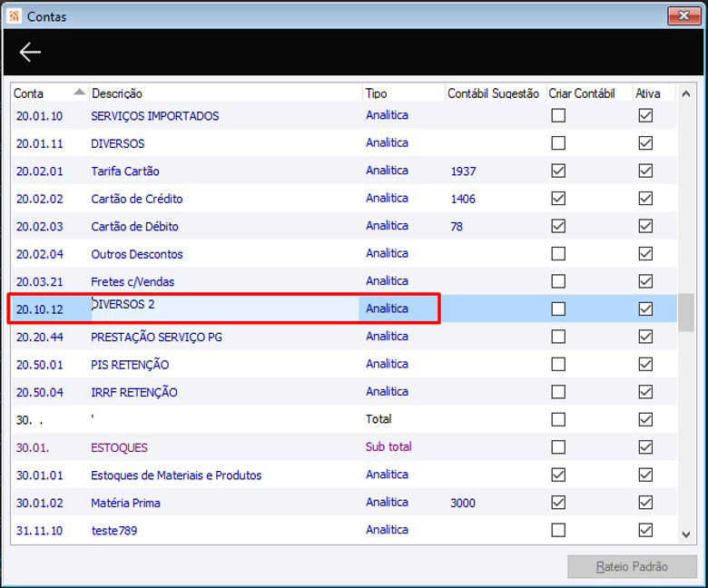The width and height of the screenshot is (708, 588).
Task: Click the vertical scrollbar thumb
Action: tap(686, 312)
